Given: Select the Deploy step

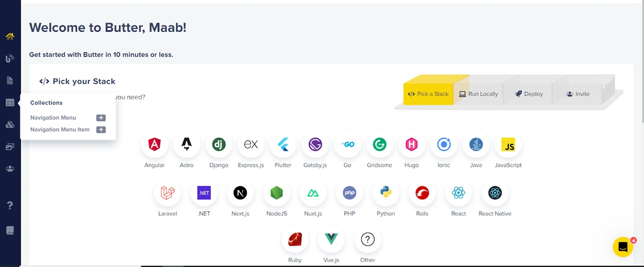Looking at the screenshot, I should (x=529, y=94).
